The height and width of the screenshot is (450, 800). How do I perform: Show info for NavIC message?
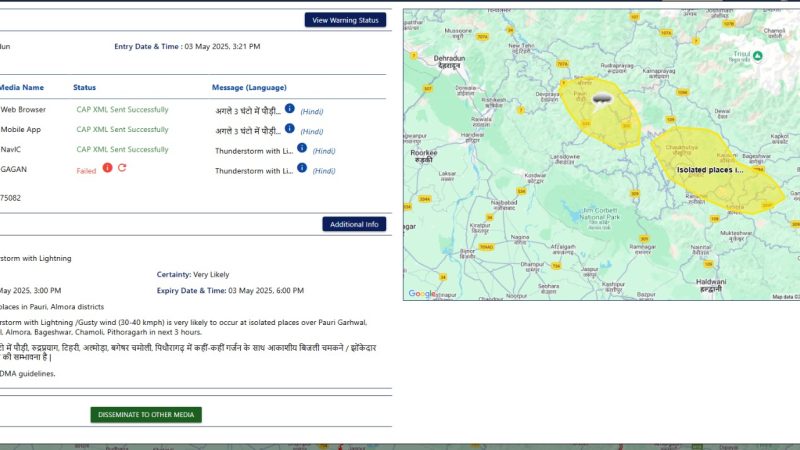click(302, 148)
